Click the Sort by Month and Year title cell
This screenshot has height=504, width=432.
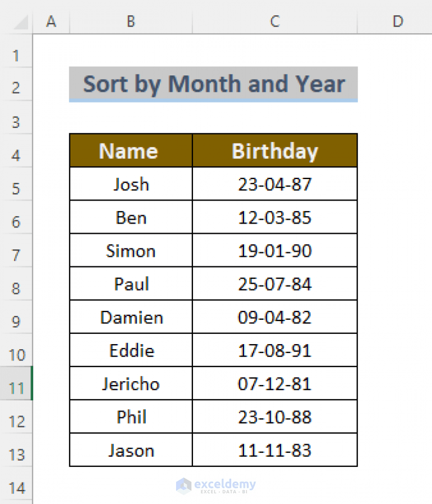point(214,84)
